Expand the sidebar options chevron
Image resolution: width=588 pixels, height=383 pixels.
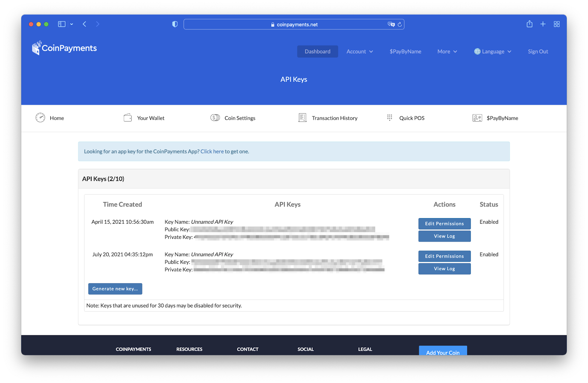[72, 24]
